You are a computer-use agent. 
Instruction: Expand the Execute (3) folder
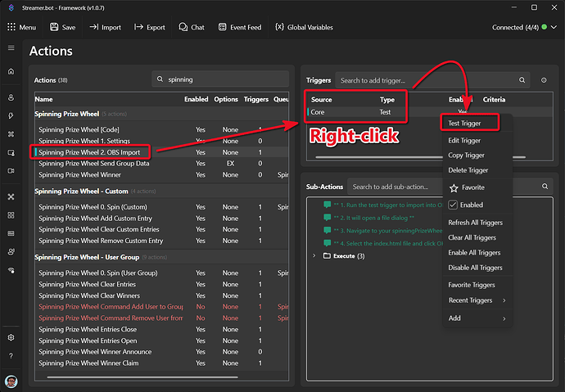314,255
